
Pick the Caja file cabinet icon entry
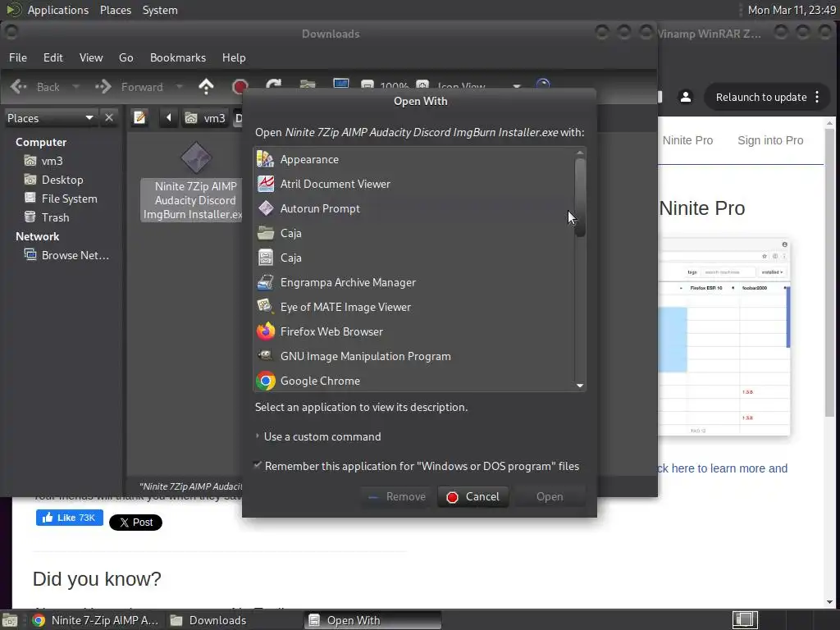(x=266, y=258)
